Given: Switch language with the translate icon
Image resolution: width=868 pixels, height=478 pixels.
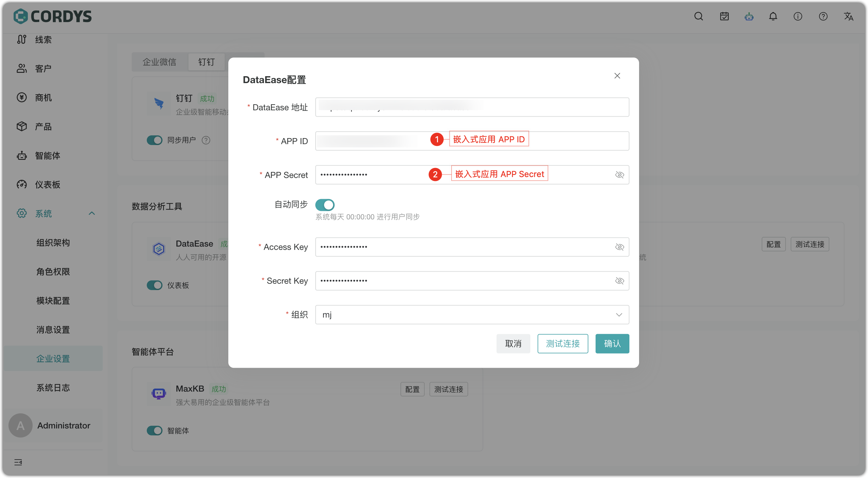Looking at the screenshot, I should click(848, 16).
